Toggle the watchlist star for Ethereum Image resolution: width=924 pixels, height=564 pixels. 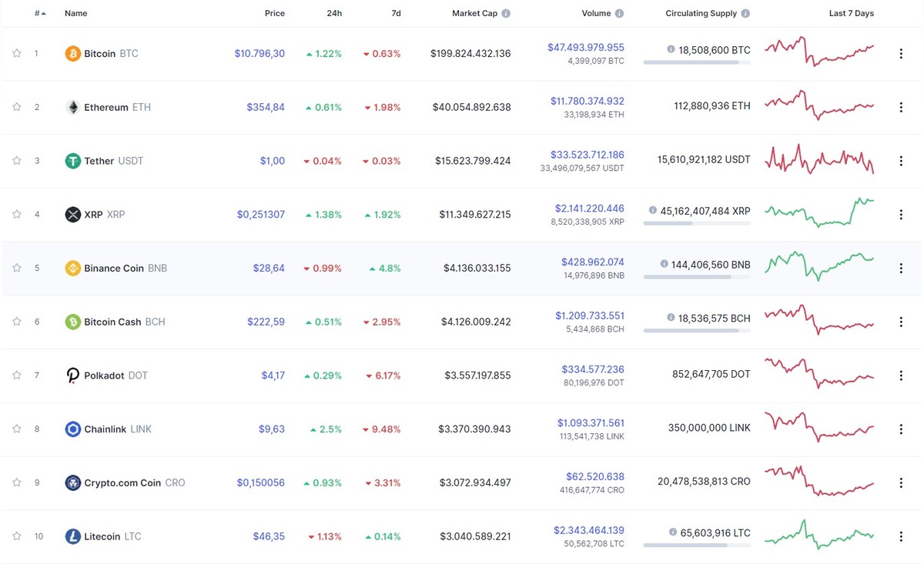pyautogui.click(x=16, y=107)
